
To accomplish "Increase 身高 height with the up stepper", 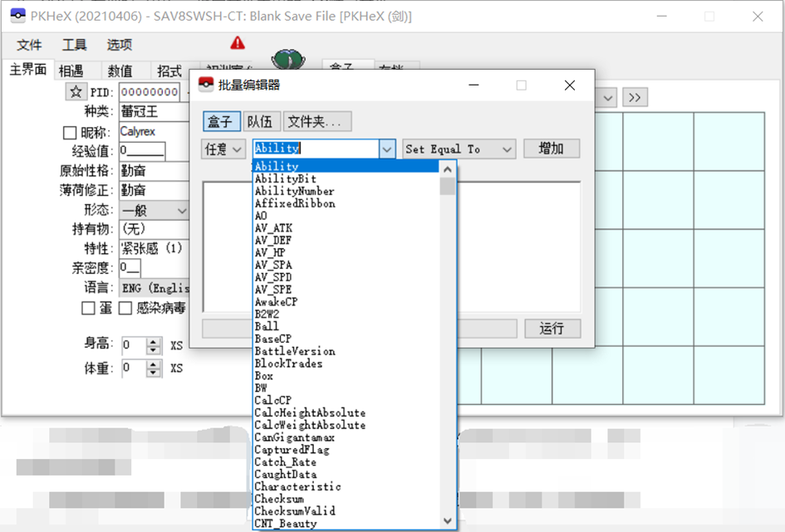I will tap(154, 341).
